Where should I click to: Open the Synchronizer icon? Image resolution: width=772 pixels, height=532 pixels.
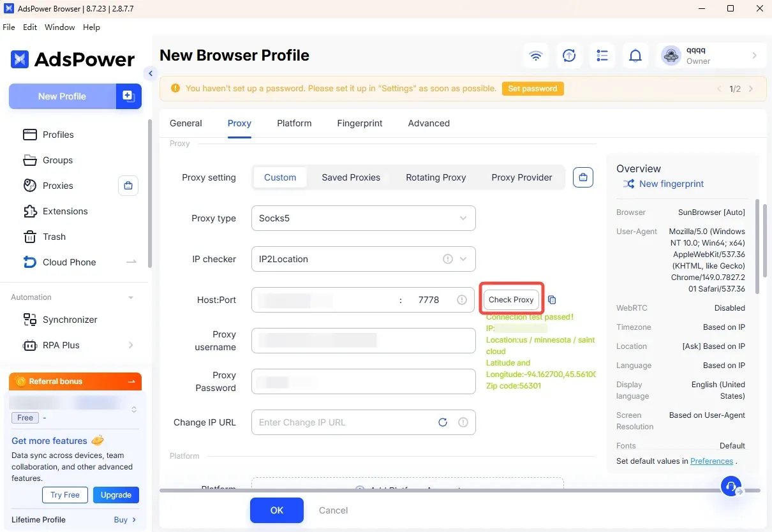(x=30, y=320)
